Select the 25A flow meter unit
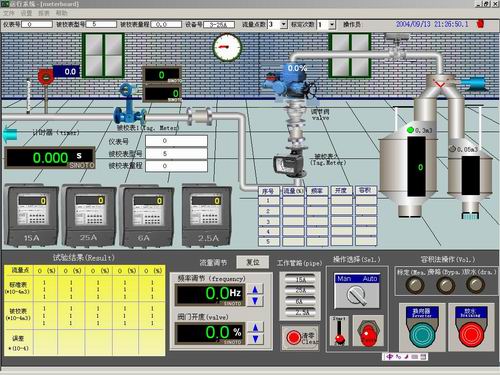 coord(89,216)
